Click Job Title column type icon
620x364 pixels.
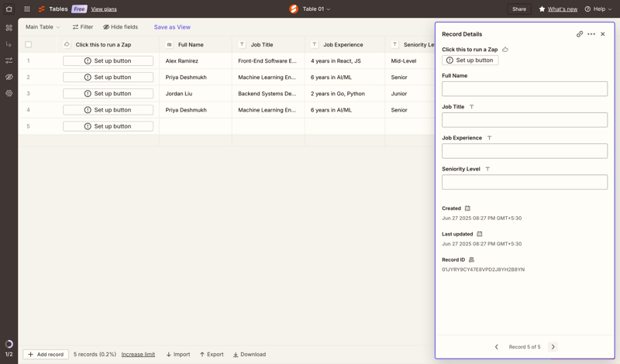point(242,45)
